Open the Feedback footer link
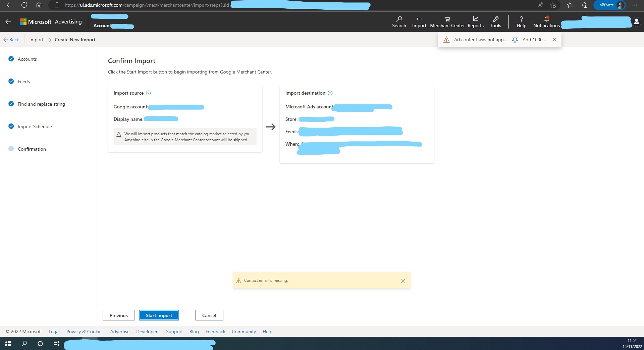This screenshot has width=644, height=350. [215, 332]
